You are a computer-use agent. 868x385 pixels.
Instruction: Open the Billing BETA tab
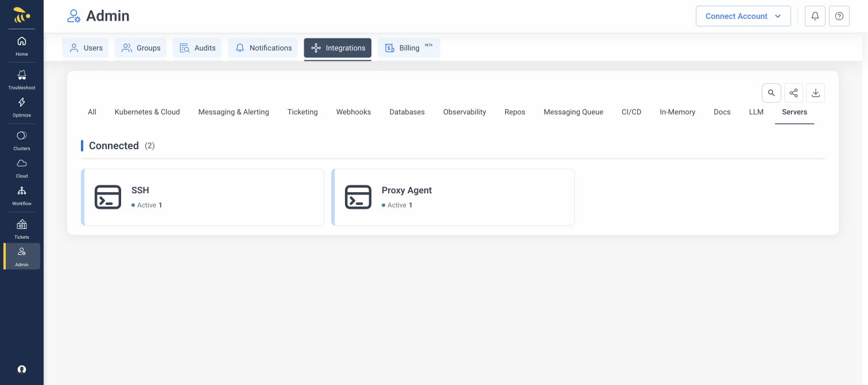[409, 48]
